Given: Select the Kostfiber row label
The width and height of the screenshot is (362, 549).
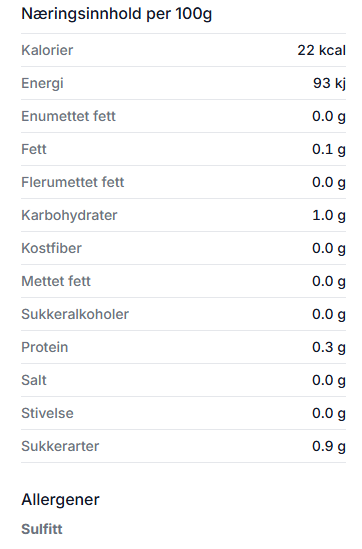Looking at the screenshot, I should point(51,248).
